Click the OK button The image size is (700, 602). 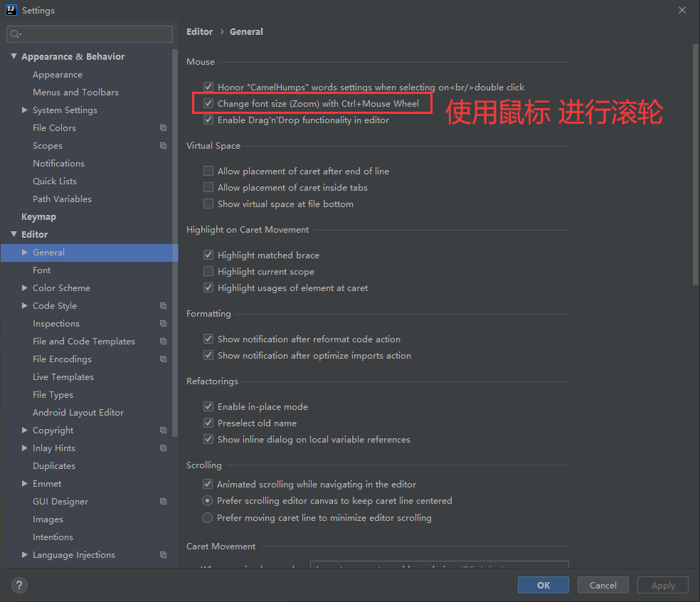543,585
